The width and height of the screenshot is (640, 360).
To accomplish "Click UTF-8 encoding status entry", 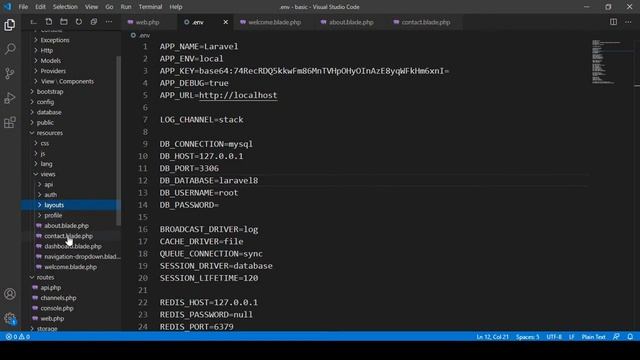I will pos(554,337).
